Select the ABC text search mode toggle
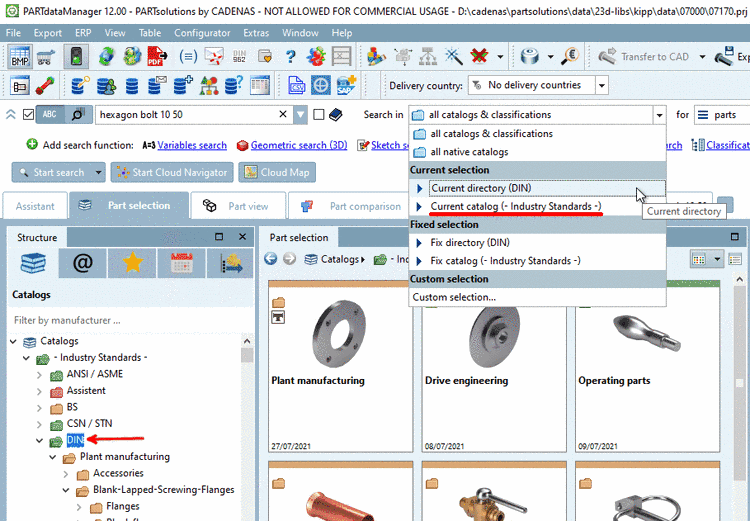 [50, 114]
